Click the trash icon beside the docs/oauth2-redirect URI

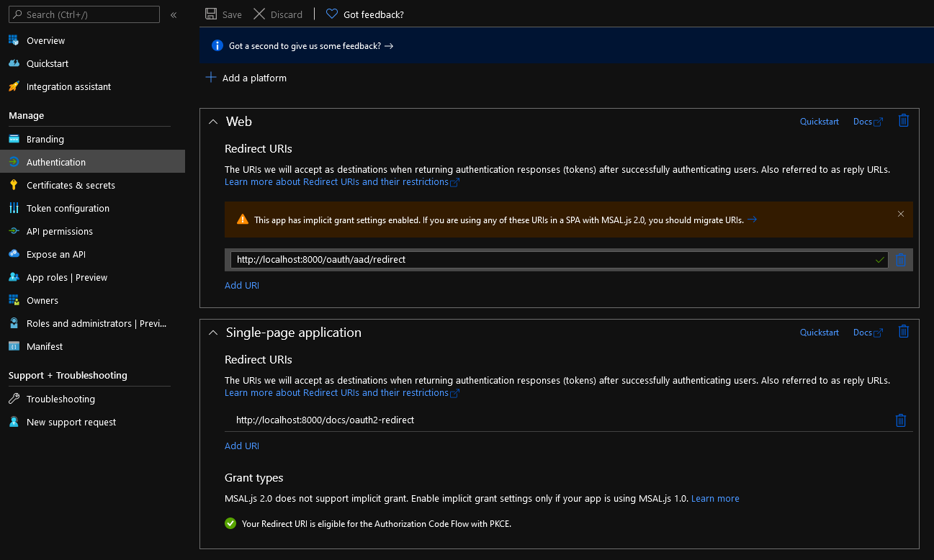tap(901, 420)
